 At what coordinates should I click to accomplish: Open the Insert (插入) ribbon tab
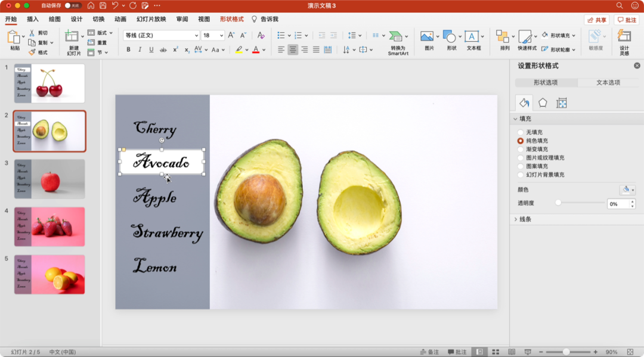(32, 19)
